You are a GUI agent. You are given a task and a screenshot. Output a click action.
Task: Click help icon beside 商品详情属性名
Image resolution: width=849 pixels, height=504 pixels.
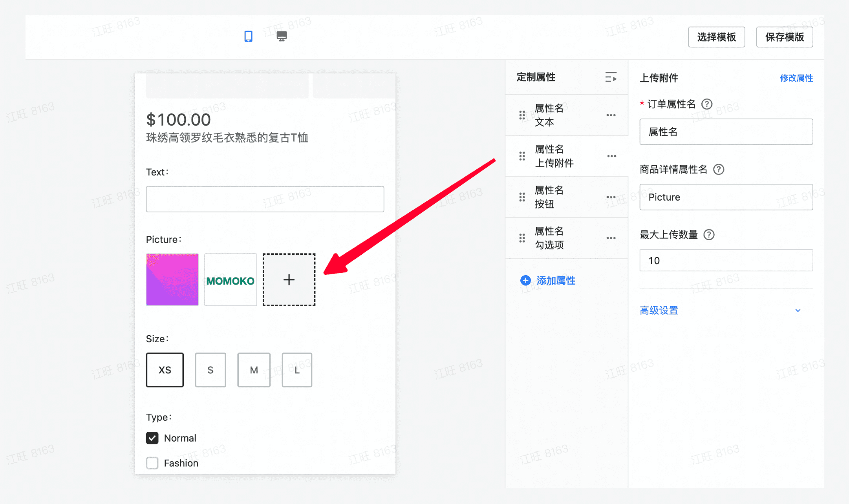pos(719,169)
